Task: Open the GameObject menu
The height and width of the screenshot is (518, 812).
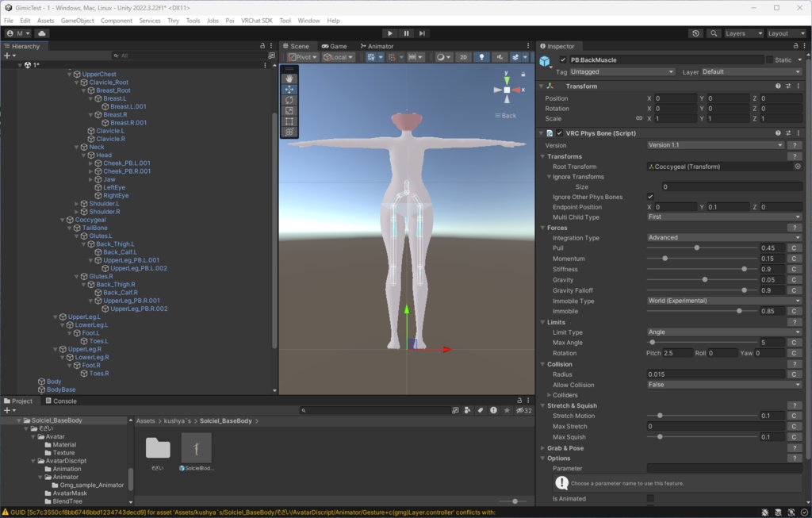Action: click(77, 21)
